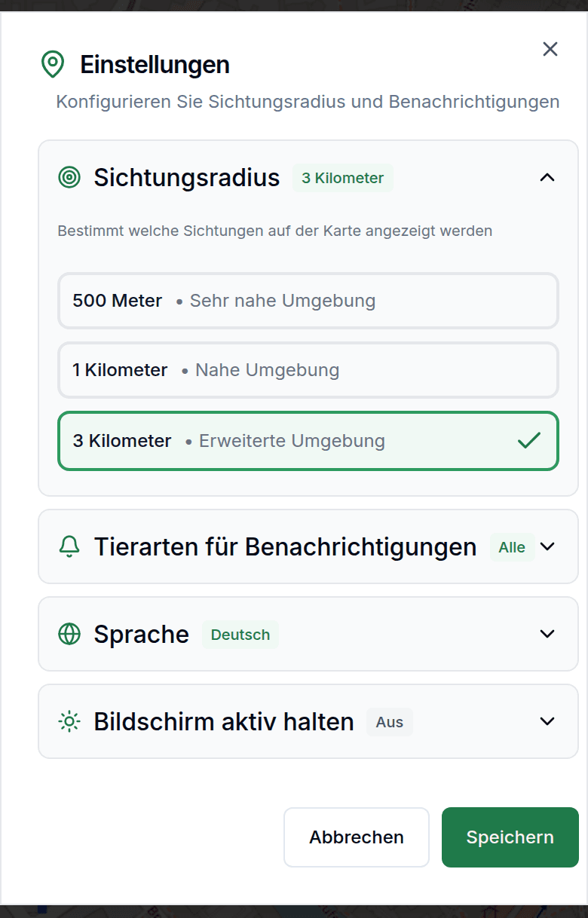Select the 3 Kilometer radius option
This screenshot has height=918, width=588.
308,440
